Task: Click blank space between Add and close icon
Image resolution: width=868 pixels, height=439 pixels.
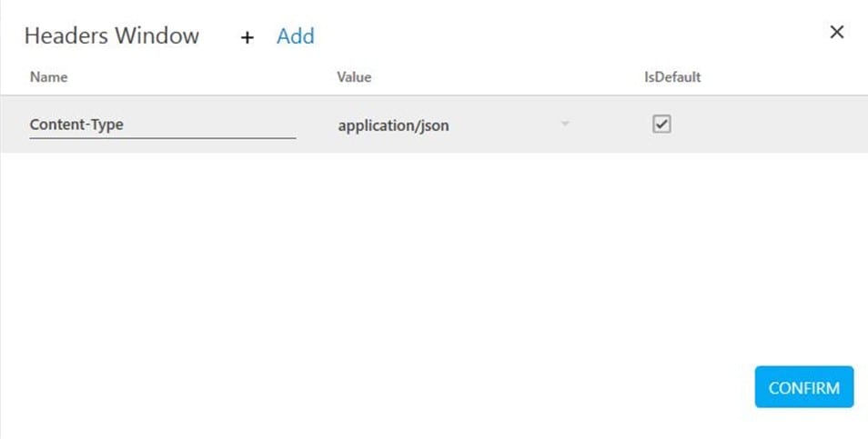Action: [x=564, y=36]
